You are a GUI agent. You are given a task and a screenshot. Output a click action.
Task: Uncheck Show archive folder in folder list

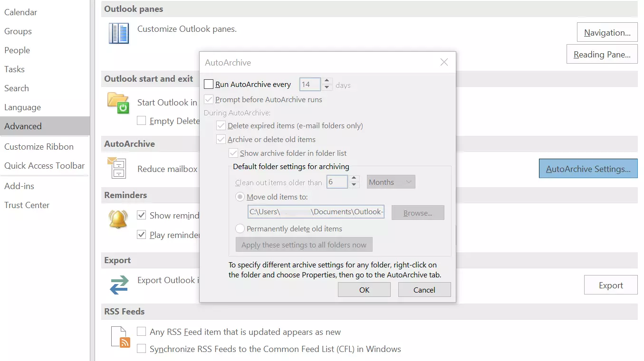233,153
